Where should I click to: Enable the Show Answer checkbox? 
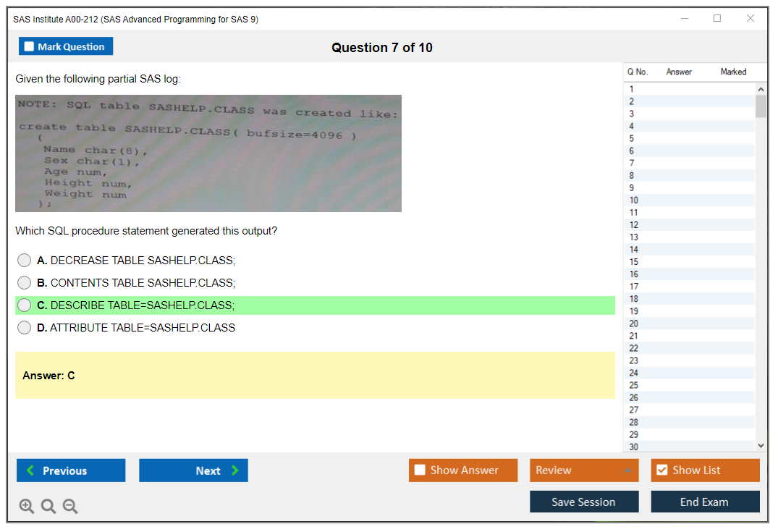point(420,470)
